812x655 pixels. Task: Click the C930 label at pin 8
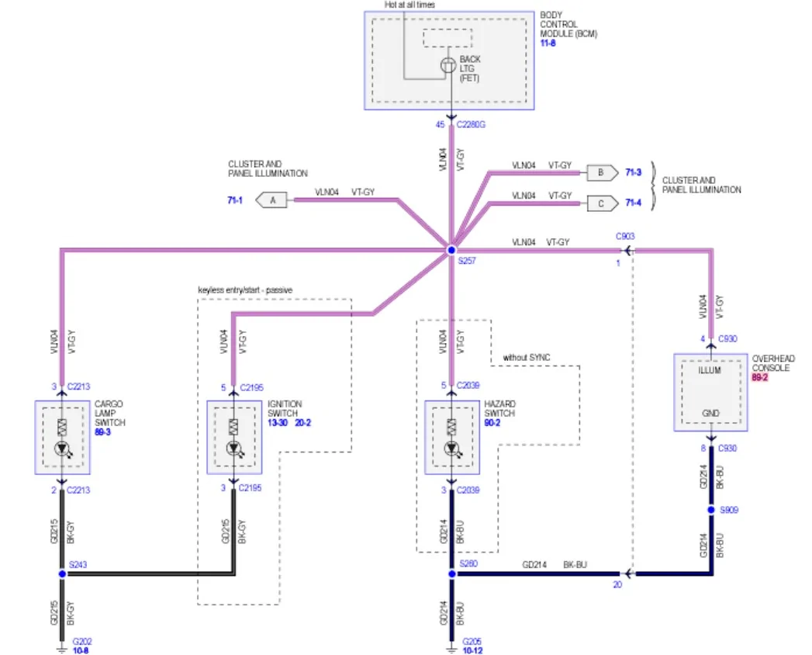[x=727, y=449]
